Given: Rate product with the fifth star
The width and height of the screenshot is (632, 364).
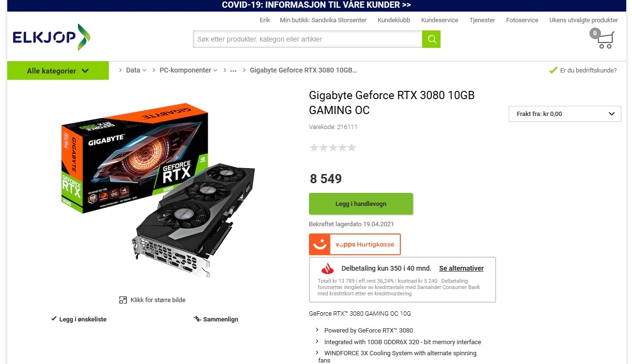Looking at the screenshot, I should click(352, 147).
